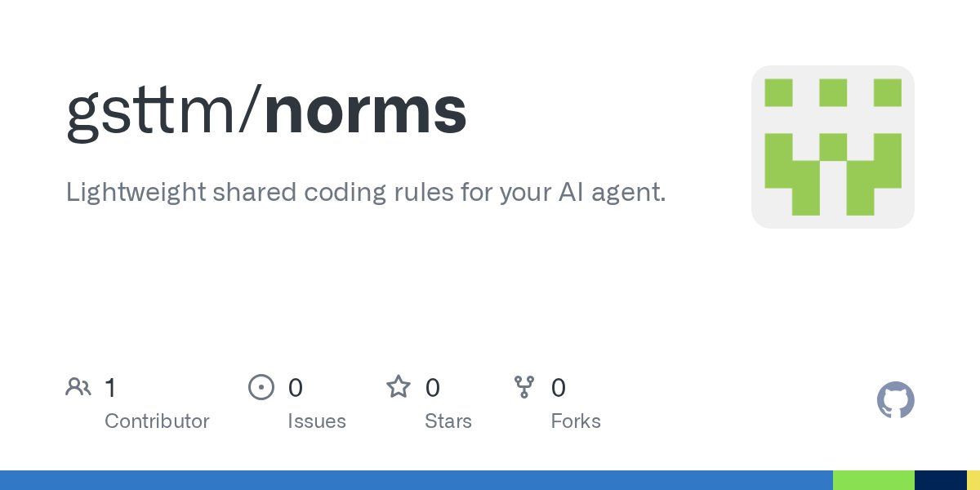Click the contributor count number 1
This screenshot has width=980, height=490.
click(110, 388)
